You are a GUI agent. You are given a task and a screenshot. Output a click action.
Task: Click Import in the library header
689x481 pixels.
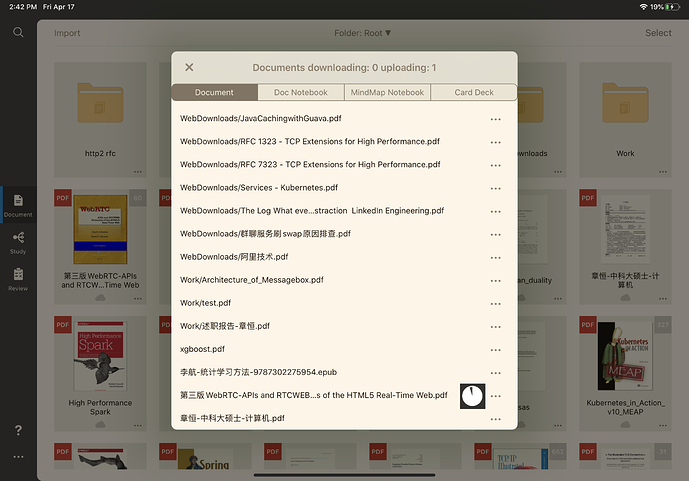click(67, 33)
